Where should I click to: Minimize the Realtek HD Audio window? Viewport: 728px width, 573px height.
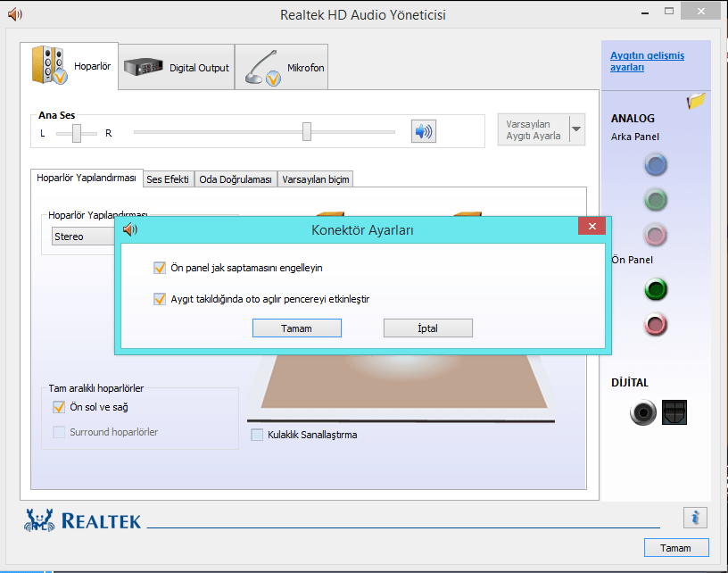coord(645,12)
